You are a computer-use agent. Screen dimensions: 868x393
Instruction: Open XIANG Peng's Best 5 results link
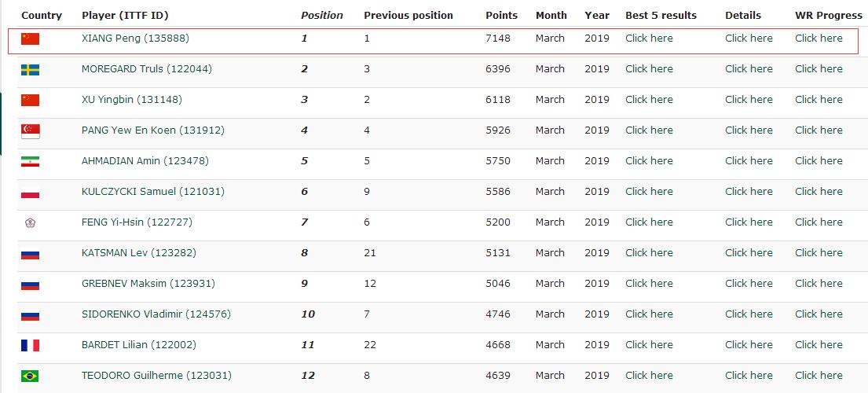(x=649, y=39)
